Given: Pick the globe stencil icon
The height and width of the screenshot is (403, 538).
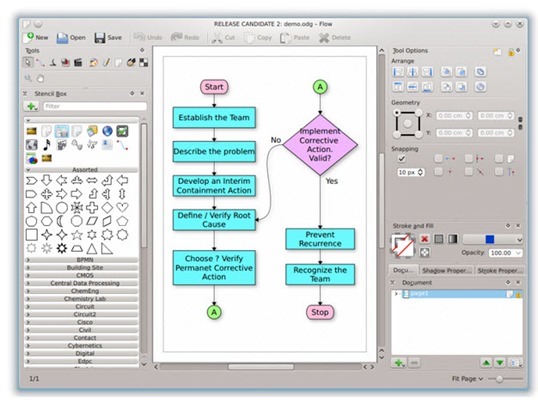Looking at the screenshot, I should [x=107, y=131].
